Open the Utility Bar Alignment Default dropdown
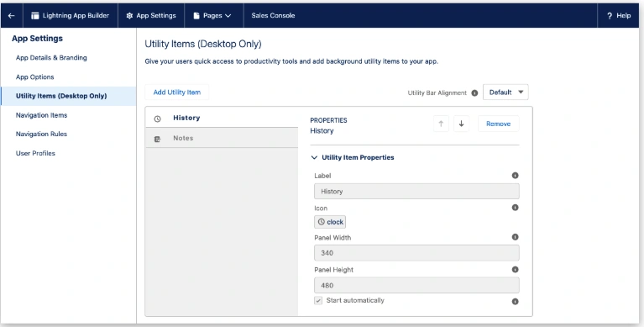The image size is (644, 327). (505, 92)
